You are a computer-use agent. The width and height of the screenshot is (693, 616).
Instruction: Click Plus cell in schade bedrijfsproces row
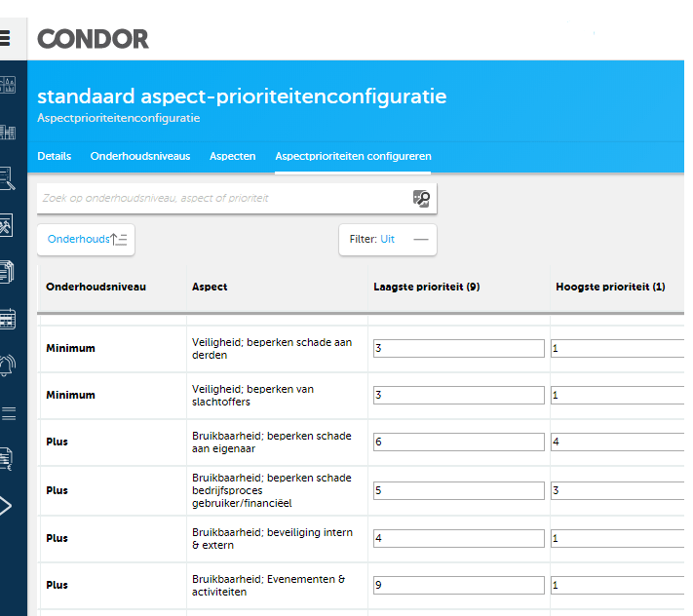(57, 490)
